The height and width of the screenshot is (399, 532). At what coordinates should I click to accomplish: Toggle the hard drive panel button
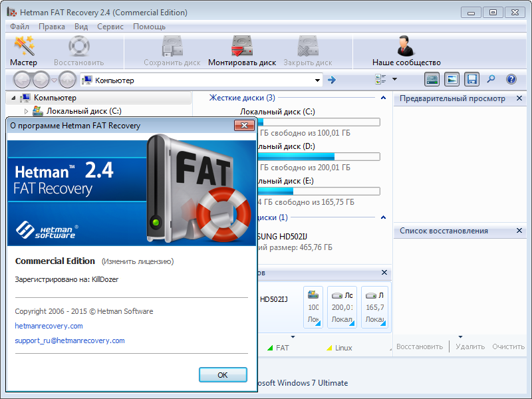tap(432, 79)
